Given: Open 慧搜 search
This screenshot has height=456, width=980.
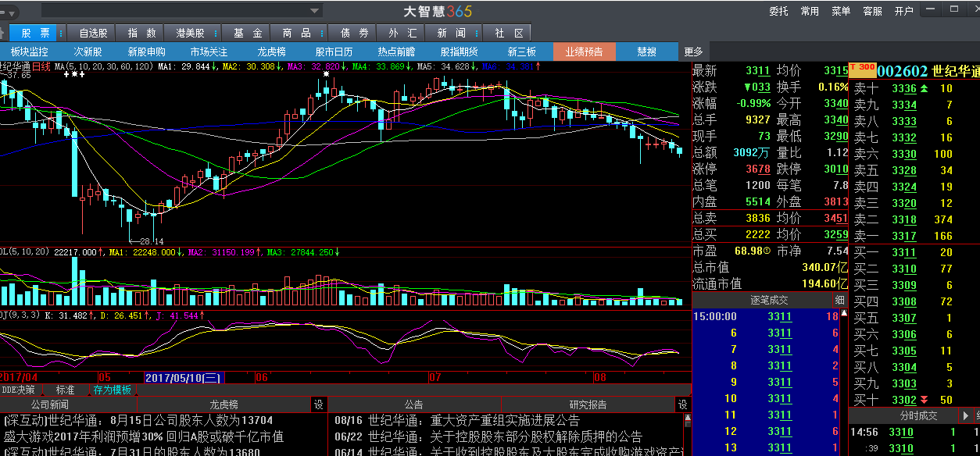Looking at the screenshot, I should pos(646,52).
